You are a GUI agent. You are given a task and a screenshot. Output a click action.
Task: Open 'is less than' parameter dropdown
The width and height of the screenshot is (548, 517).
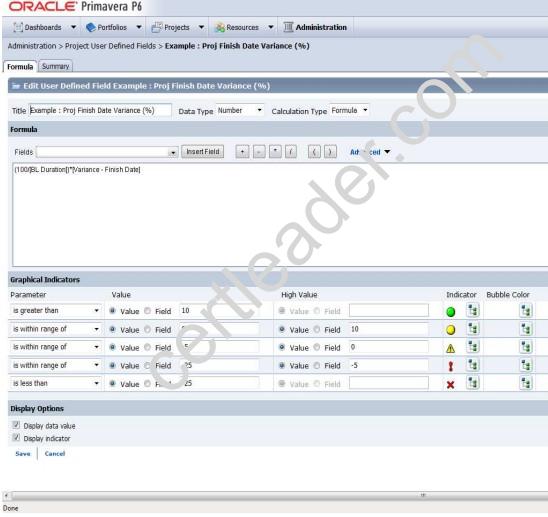96,383
